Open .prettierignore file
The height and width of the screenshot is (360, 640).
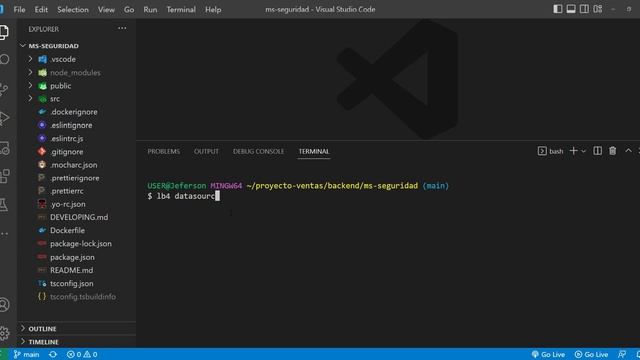click(x=76, y=178)
